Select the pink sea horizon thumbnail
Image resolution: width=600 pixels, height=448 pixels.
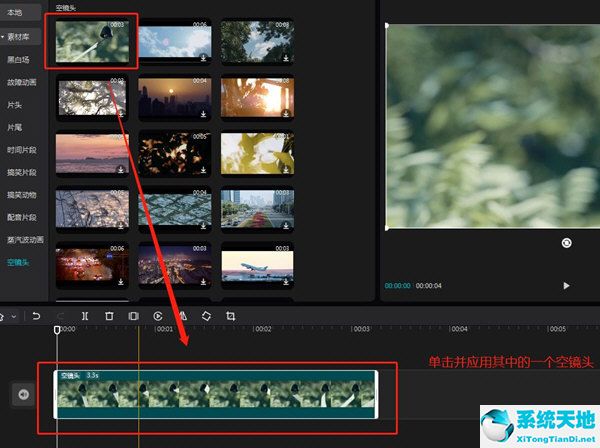(92, 153)
